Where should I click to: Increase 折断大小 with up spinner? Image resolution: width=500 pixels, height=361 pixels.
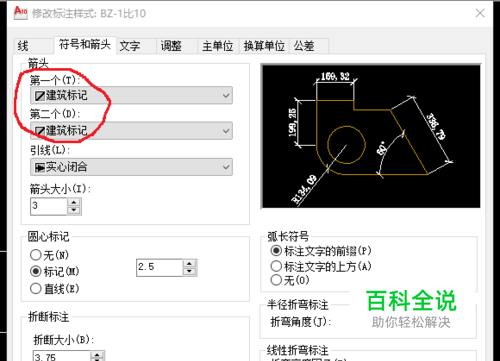point(97,355)
